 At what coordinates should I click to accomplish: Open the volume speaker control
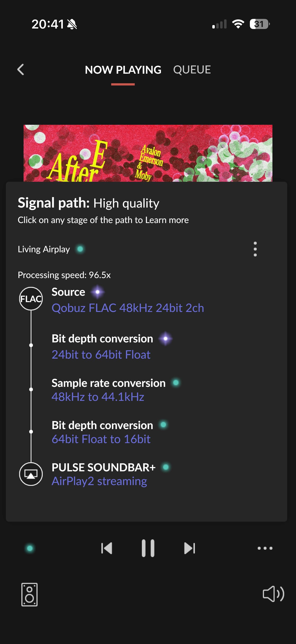point(273,594)
